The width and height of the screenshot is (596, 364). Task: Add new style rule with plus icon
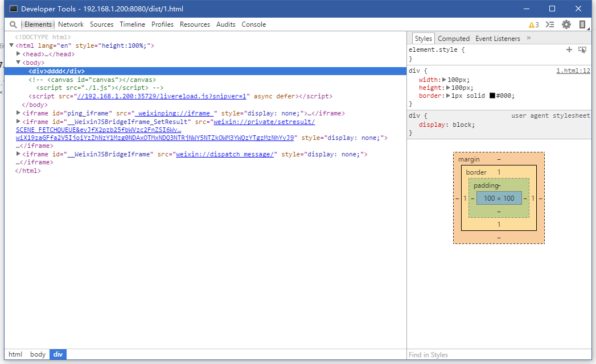569,49
